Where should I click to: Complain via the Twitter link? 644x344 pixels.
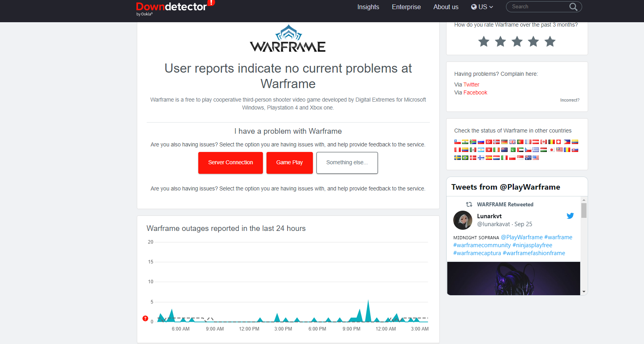pyautogui.click(x=471, y=85)
